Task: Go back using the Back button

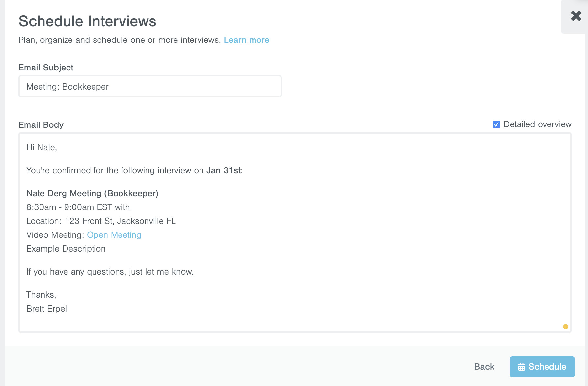Action: pyautogui.click(x=484, y=367)
